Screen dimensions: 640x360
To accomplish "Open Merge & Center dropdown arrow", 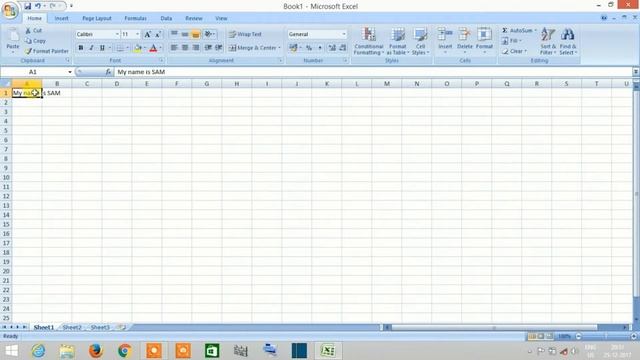I will point(280,48).
